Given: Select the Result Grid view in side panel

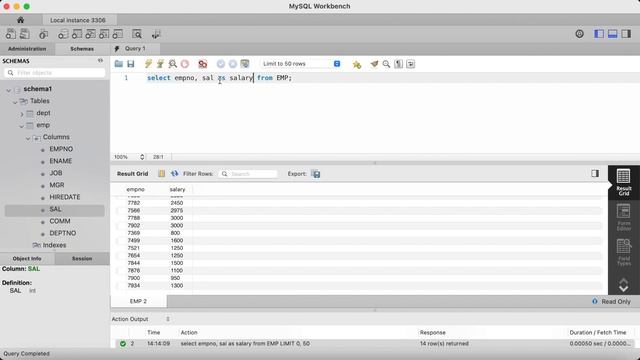Looking at the screenshot, I should point(623,182).
